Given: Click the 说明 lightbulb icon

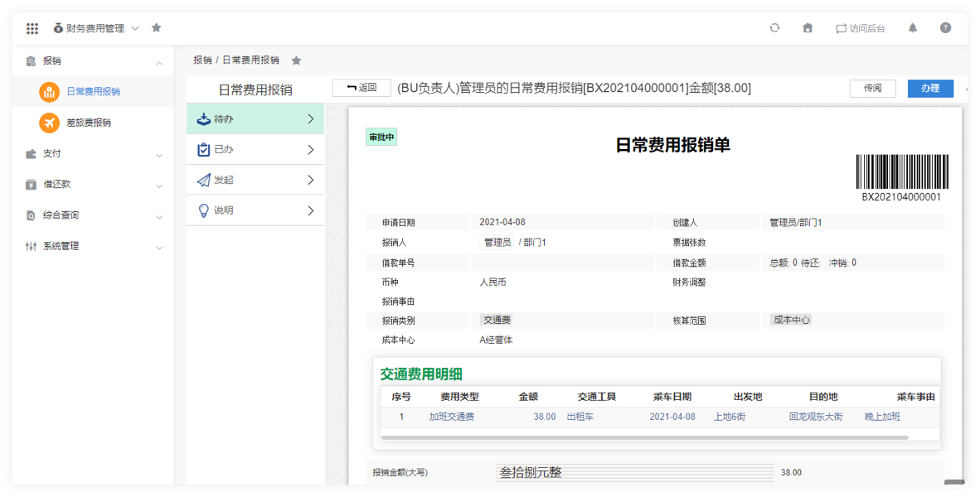Looking at the screenshot, I should (x=202, y=210).
